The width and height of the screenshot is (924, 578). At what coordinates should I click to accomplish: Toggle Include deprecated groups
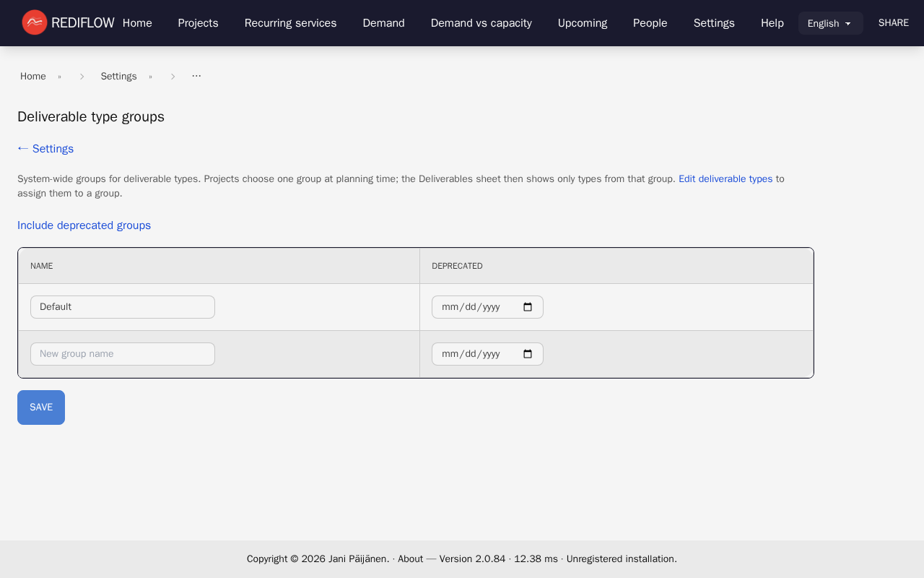[x=84, y=225]
